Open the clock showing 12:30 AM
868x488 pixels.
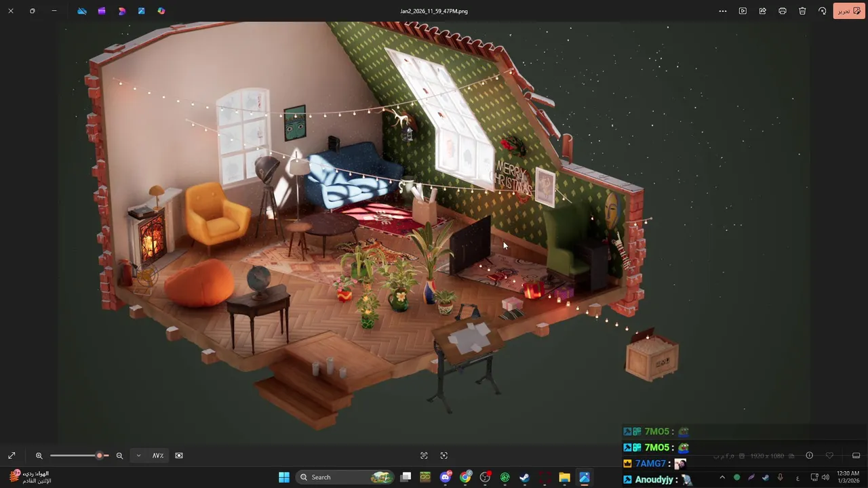[848, 477]
